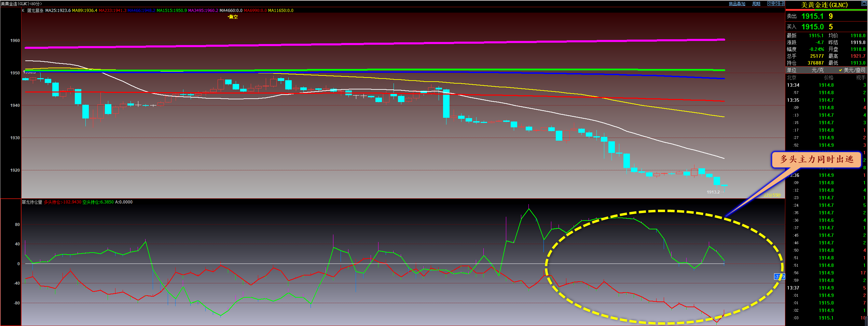
Task: Select the MA1515:1950.9 indicator label
Action: (x=171, y=11)
